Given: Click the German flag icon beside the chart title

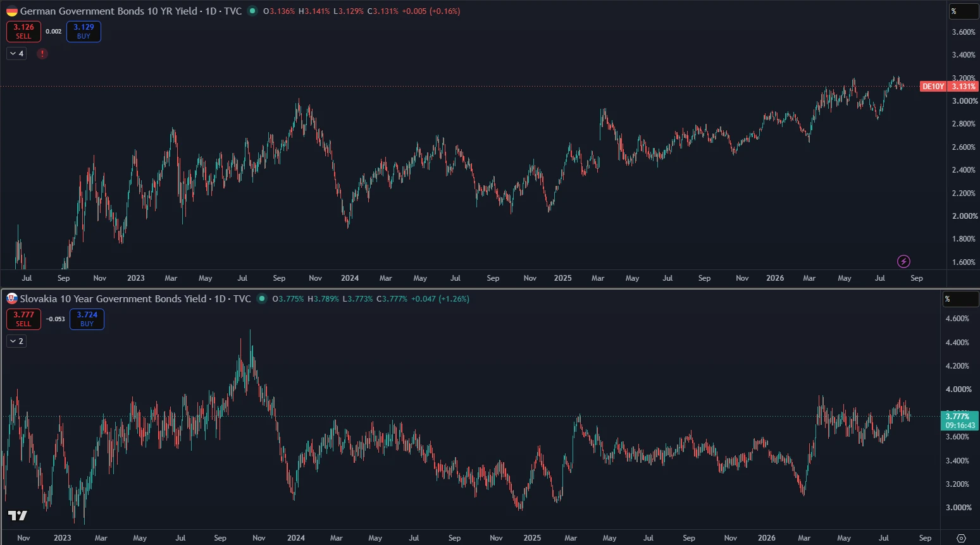Looking at the screenshot, I should 12,11.
